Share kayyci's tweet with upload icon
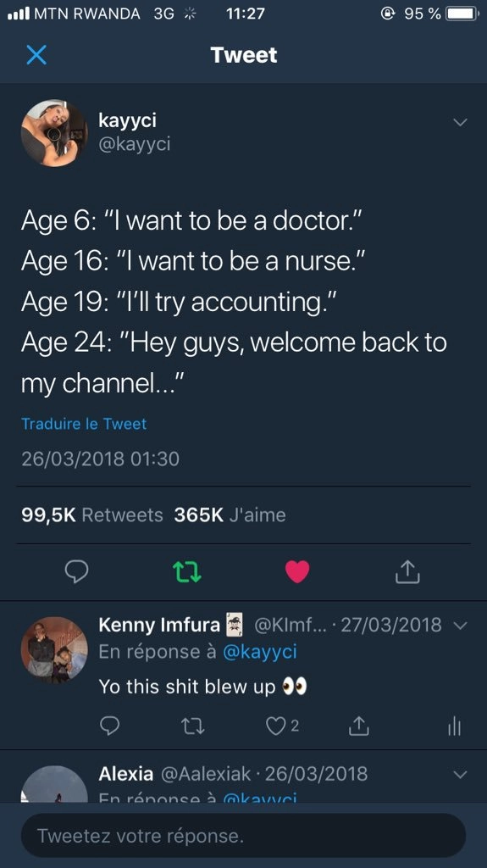This screenshot has width=487, height=868. pos(407,571)
